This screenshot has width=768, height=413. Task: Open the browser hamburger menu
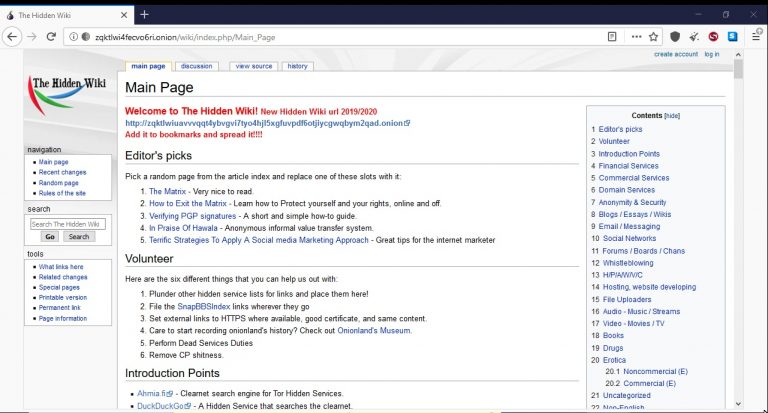pyautogui.click(x=756, y=37)
